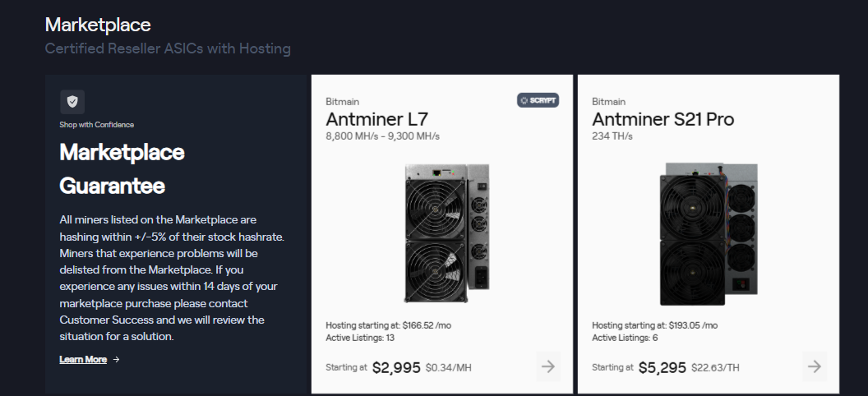868x396 pixels.
Task: Click the Marketplace page heading
Action: coord(98,25)
